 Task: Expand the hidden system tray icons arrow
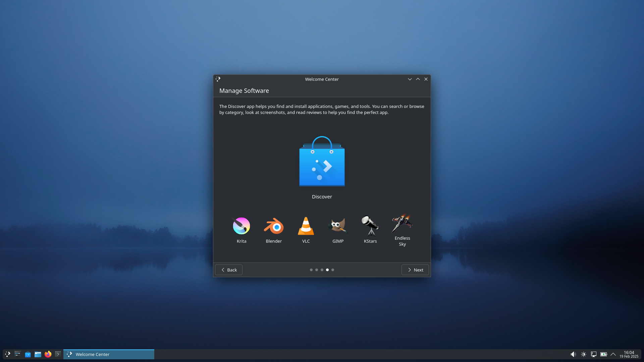point(613,354)
